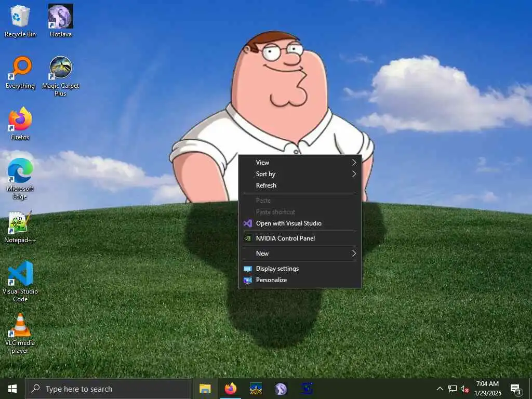The width and height of the screenshot is (532, 399).
Task: Open the clock showing 7:04 AM
Action: (x=487, y=389)
